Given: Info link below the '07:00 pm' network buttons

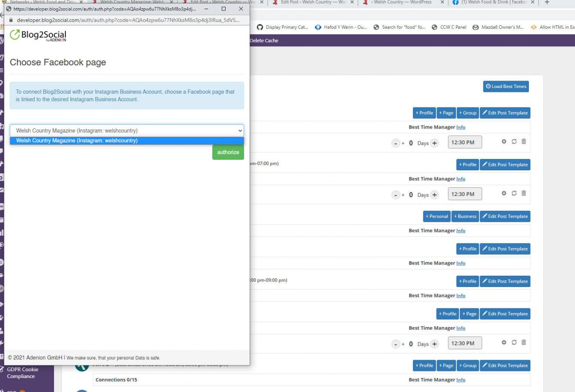Looking at the screenshot, I should point(461,179).
